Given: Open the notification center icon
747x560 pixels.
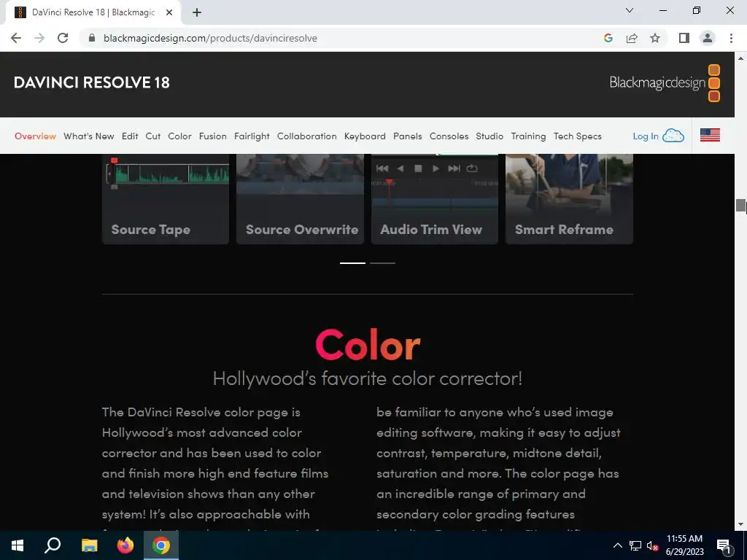Looking at the screenshot, I should pos(724,545).
